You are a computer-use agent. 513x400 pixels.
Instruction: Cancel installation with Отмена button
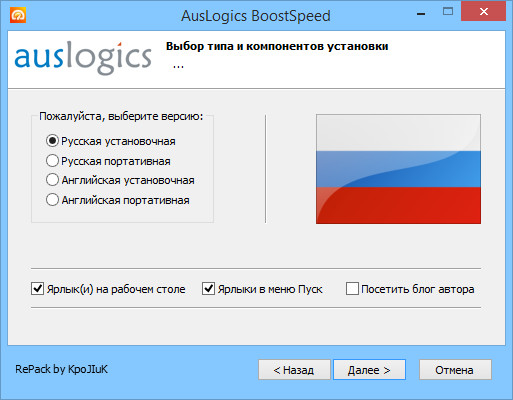(455, 369)
